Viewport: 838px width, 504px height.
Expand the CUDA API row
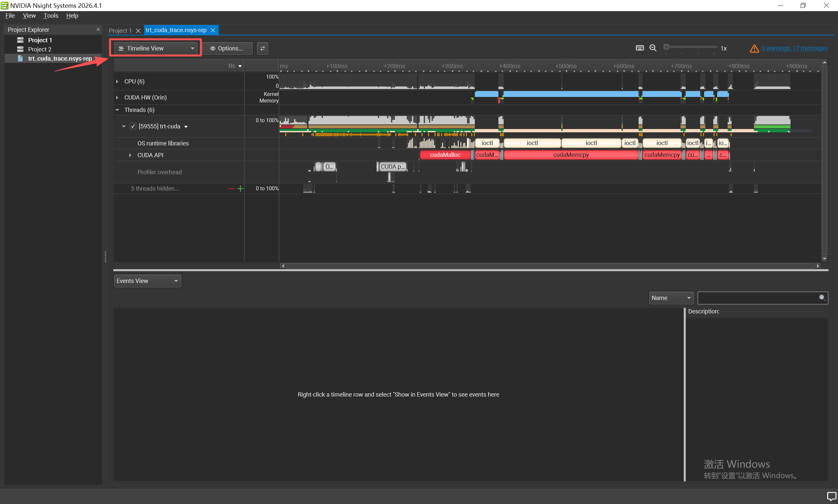tap(130, 155)
